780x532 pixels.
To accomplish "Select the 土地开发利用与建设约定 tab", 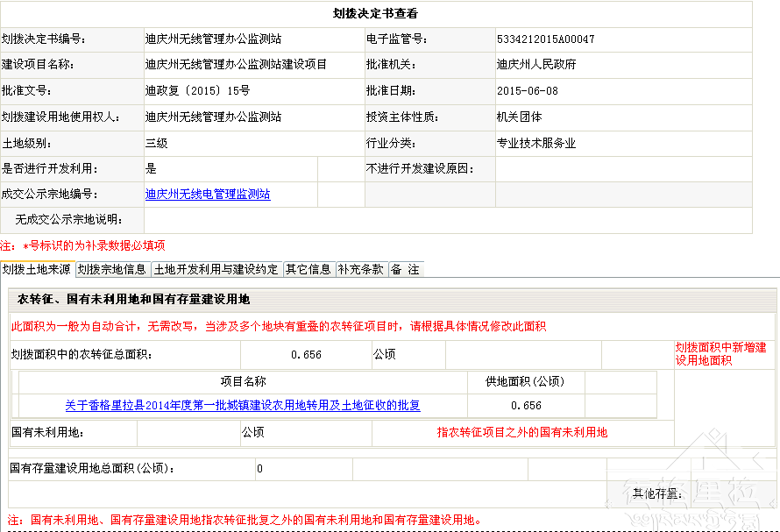I will tap(216, 270).
